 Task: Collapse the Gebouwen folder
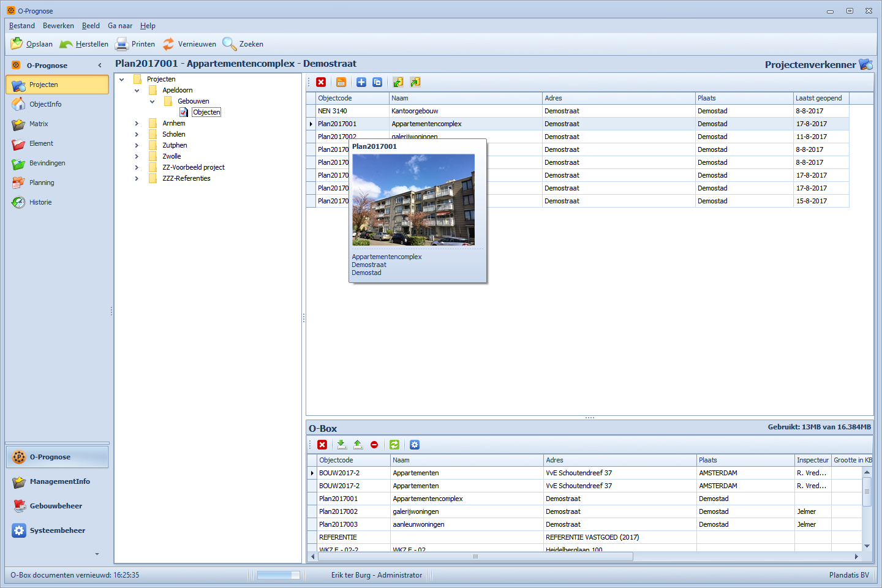(x=152, y=101)
